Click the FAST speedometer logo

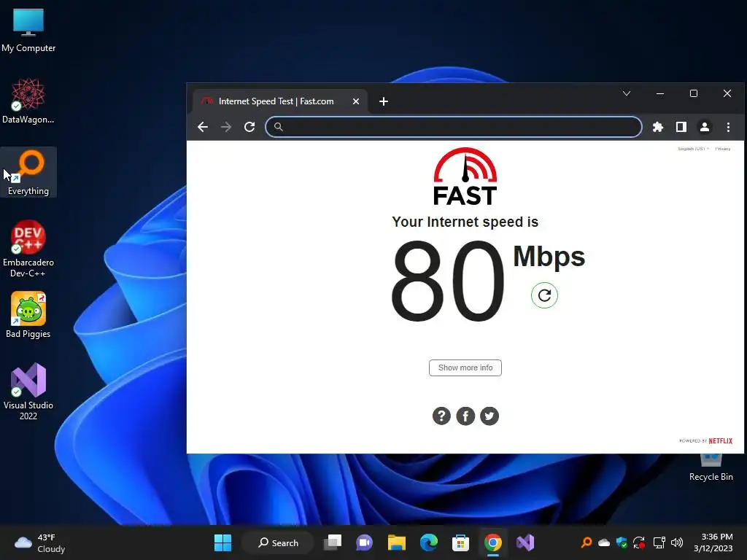click(x=465, y=176)
